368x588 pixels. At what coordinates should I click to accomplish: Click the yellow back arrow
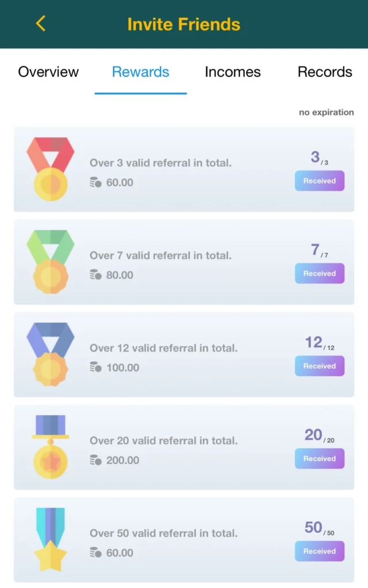pos(39,24)
